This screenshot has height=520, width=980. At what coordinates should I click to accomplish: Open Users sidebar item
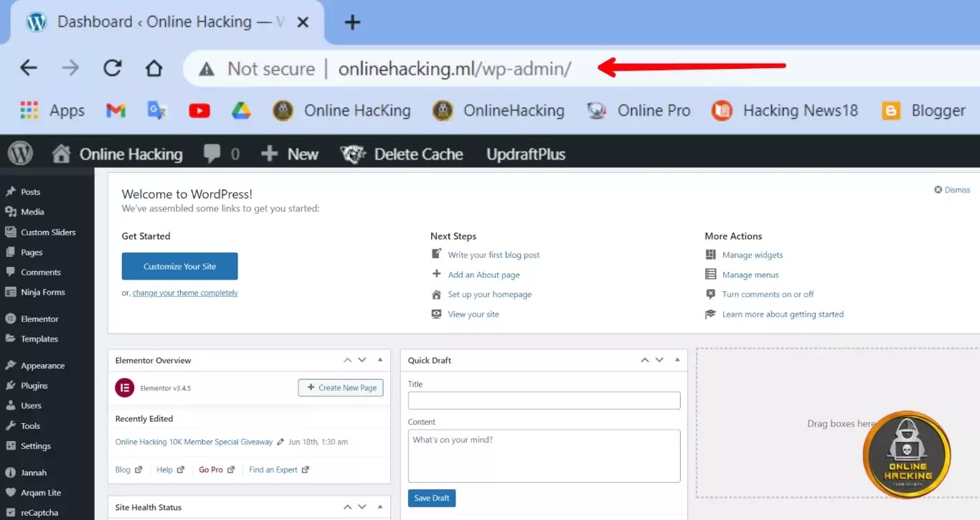point(31,406)
